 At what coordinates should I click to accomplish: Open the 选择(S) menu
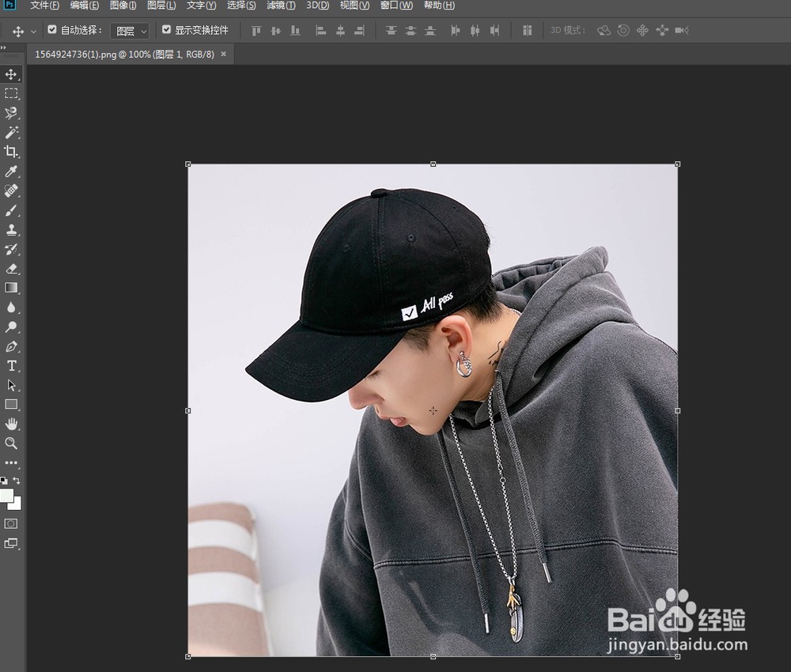click(x=241, y=6)
